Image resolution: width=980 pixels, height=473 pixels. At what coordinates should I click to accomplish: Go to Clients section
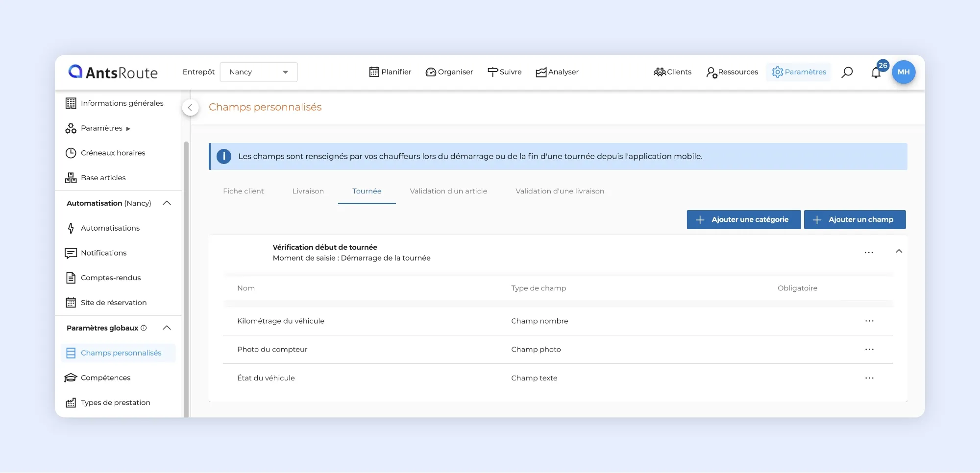[673, 72]
